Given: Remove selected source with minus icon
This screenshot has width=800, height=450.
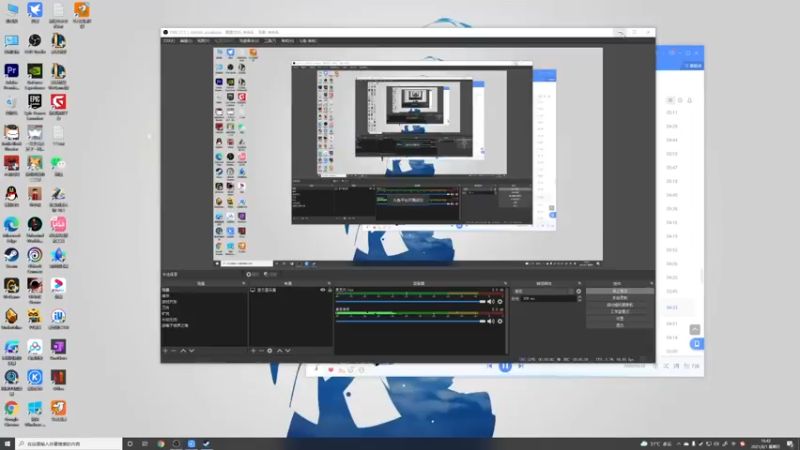Looking at the screenshot, I should pyautogui.click(x=261, y=351).
